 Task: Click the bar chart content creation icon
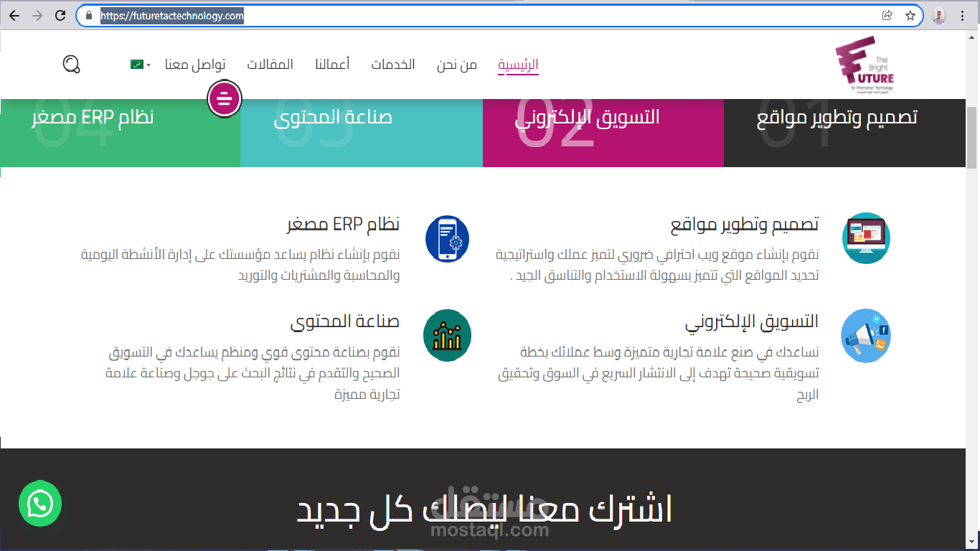(x=448, y=335)
